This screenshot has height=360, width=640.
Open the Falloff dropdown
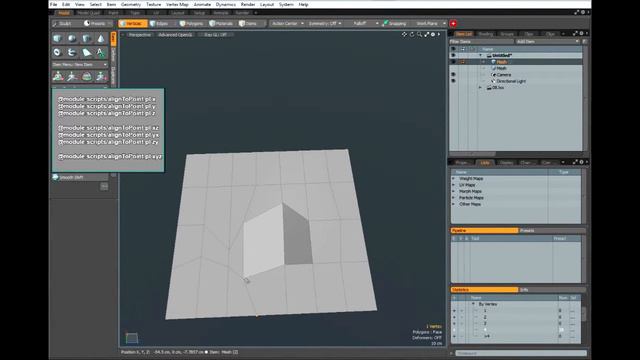tap(362, 24)
